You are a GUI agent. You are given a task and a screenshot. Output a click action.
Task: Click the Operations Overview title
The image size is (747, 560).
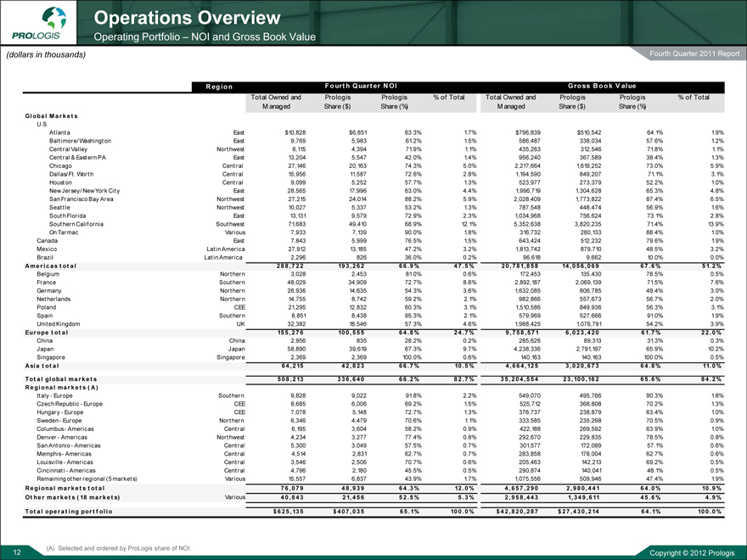[x=187, y=17]
